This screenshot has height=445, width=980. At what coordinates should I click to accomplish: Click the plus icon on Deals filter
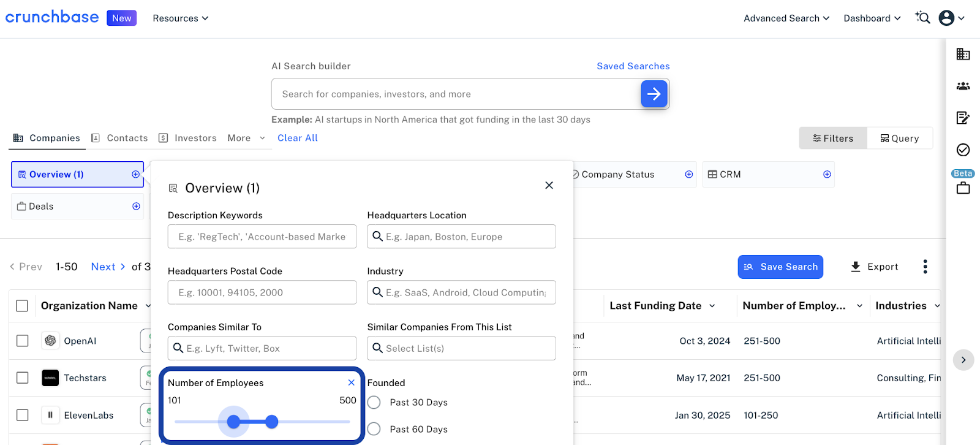tap(136, 207)
